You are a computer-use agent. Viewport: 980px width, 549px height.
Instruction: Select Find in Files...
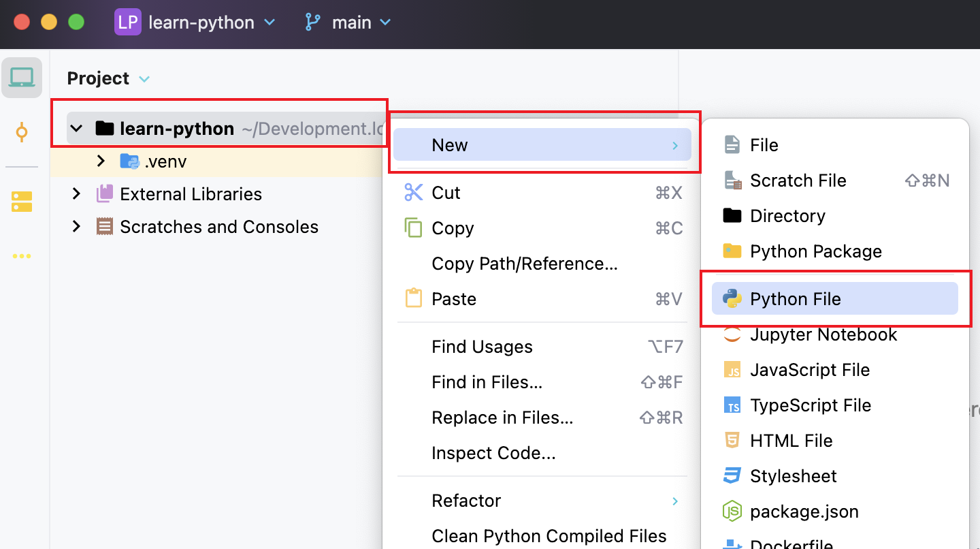[542, 382]
